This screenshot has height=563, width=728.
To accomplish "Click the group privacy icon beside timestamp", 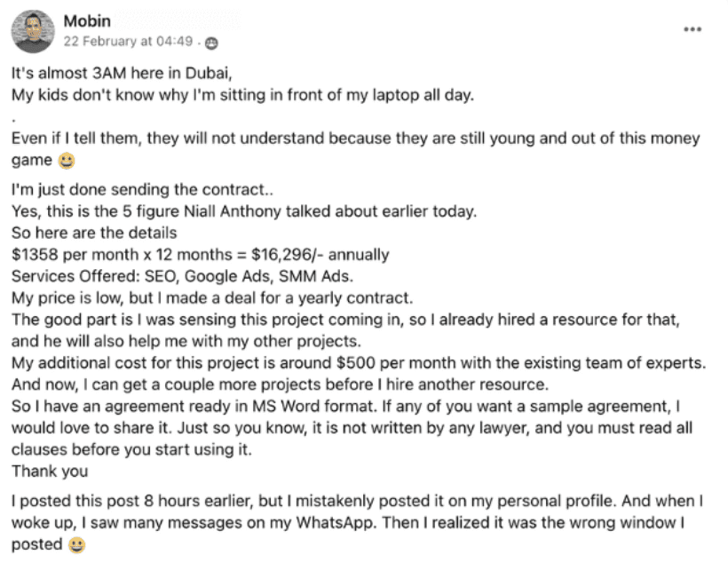I will (211, 44).
